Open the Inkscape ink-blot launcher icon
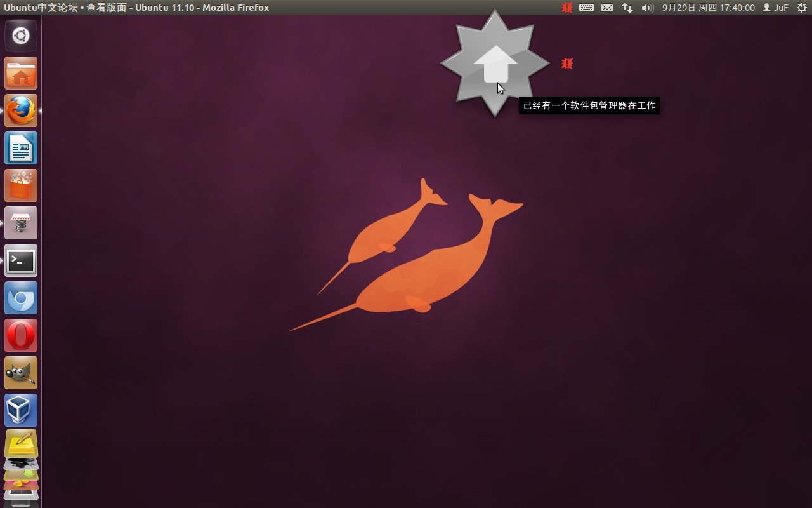 point(21,463)
